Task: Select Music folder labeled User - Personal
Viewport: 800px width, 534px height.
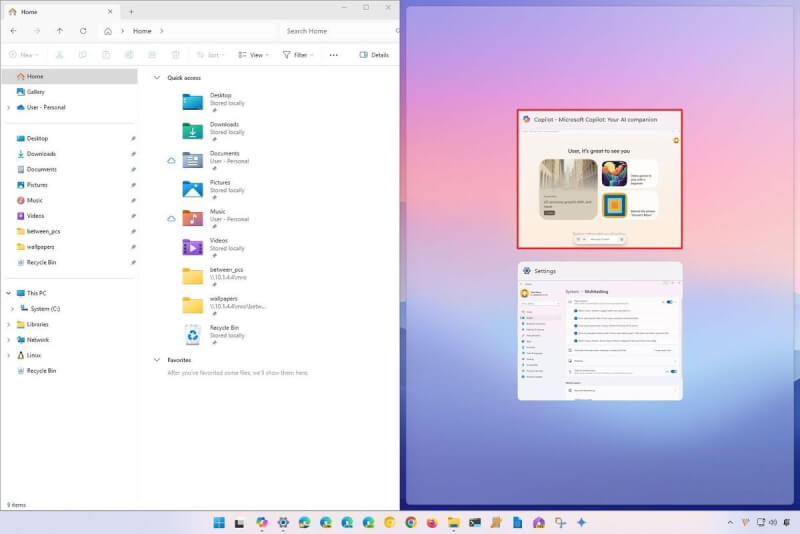Action: point(192,218)
